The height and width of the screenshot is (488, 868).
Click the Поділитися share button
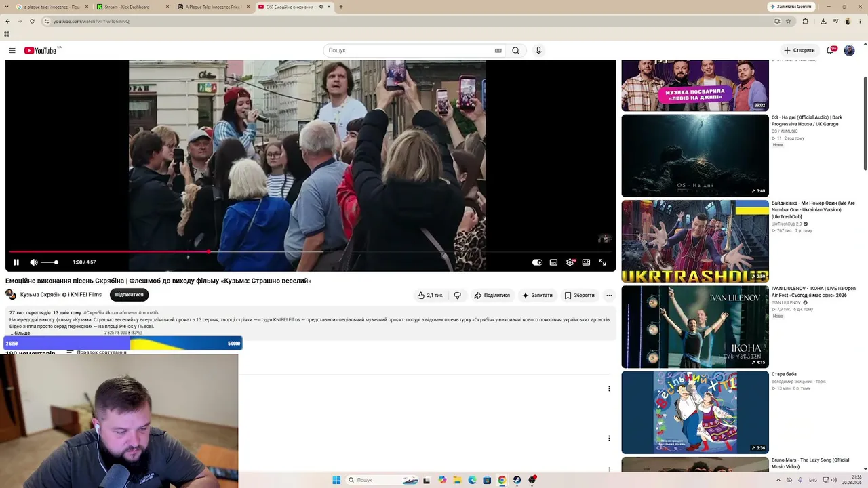coord(492,296)
